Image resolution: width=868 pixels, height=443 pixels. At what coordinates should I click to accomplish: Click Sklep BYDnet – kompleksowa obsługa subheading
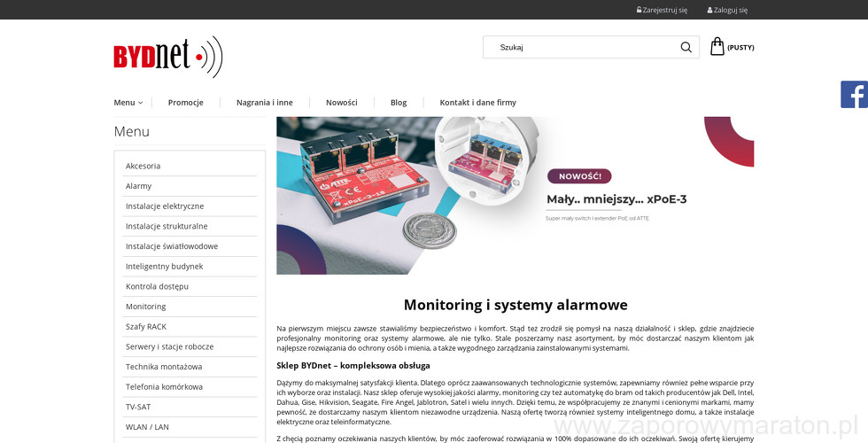353,365
